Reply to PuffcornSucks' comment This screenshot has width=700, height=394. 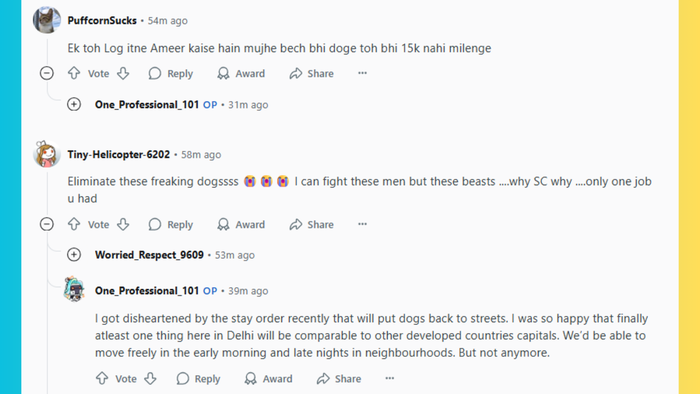click(x=171, y=73)
